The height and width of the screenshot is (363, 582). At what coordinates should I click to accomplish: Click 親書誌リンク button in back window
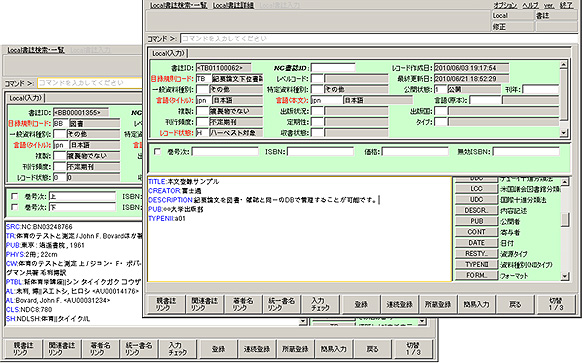click(x=23, y=349)
